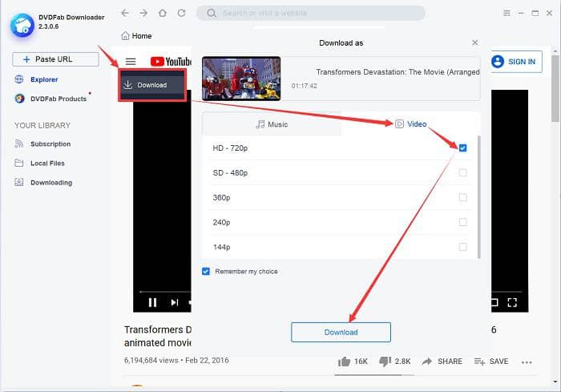Open Explorer in the sidebar
Image resolution: width=561 pixels, height=392 pixels.
tap(44, 79)
